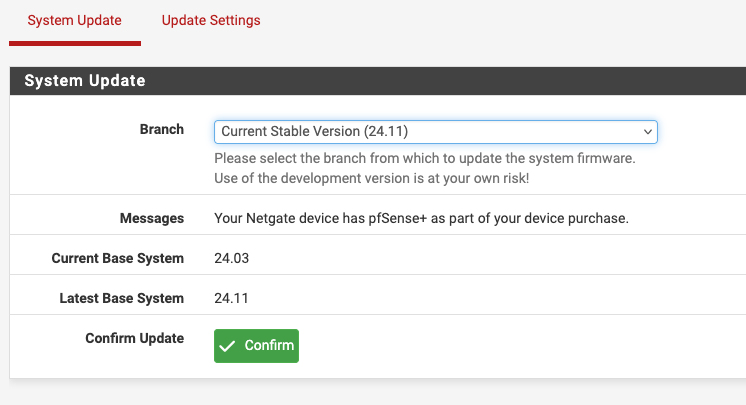Open the Update Settings tab
Screen dimensions: 746x405
pyautogui.click(x=211, y=20)
